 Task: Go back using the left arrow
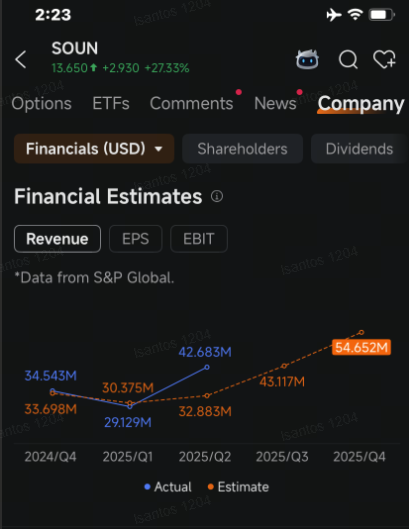pyautogui.click(x=21, y=59)
